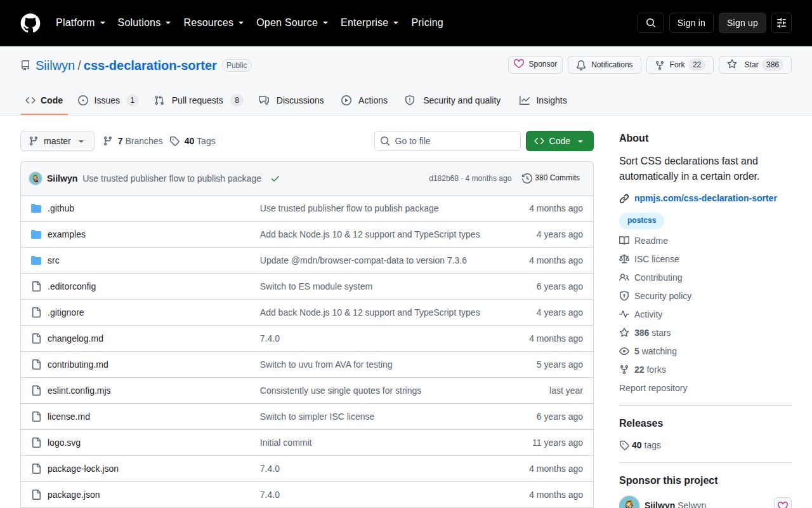Open the license.md file
The image size is (812, 508).
69,417
